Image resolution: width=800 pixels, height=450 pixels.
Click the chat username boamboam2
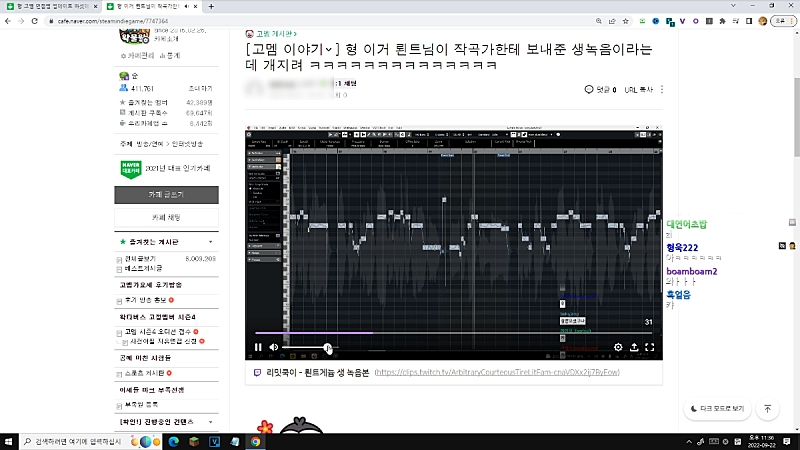tap(692, 271)
